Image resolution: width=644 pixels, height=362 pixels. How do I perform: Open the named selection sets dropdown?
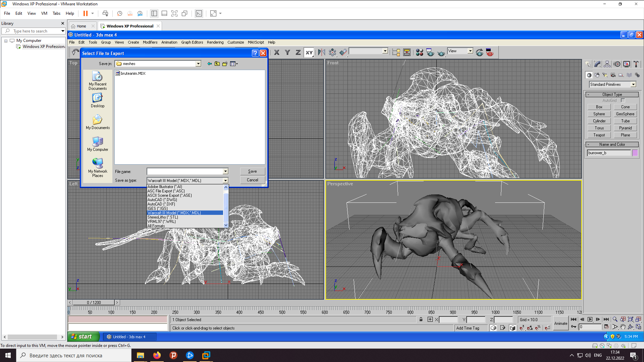click(385, 51)
